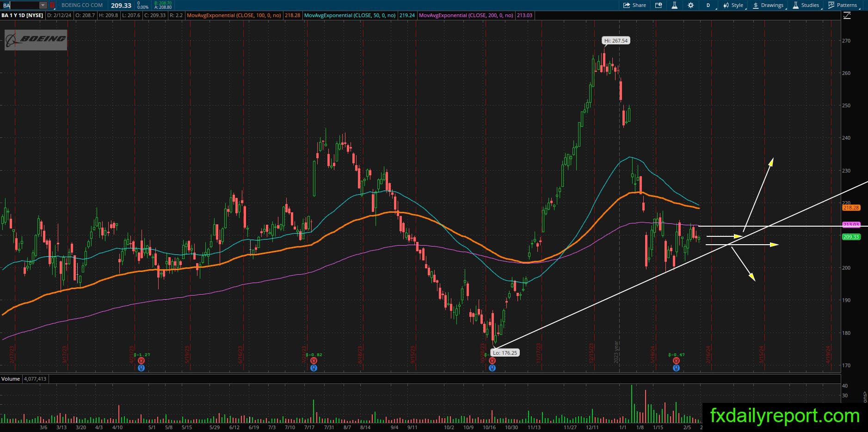Click the Hi: 267.54 price bubble
The width and height of the screenshot is (868, 432).
(616, 41)
